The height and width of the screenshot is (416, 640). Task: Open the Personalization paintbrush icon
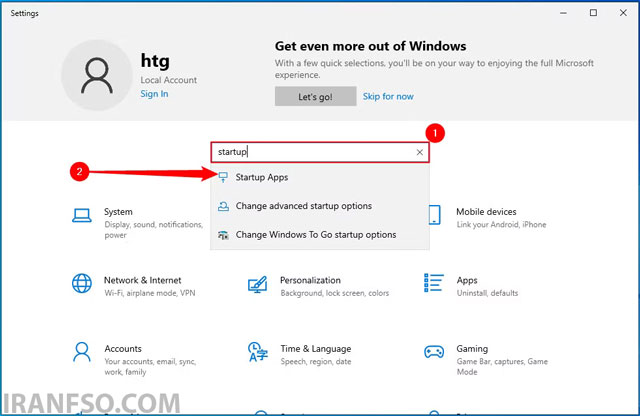point(258,285)
